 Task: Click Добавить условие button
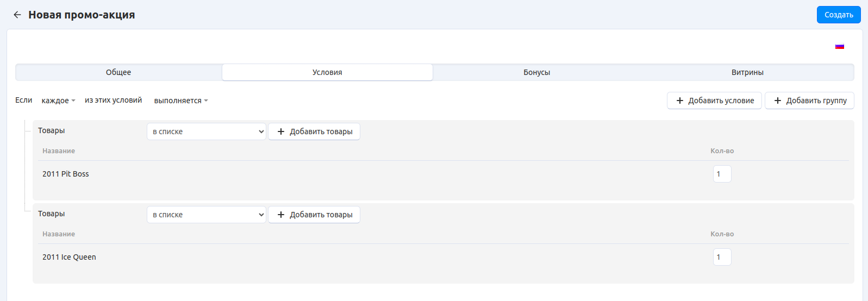point(714,101)
